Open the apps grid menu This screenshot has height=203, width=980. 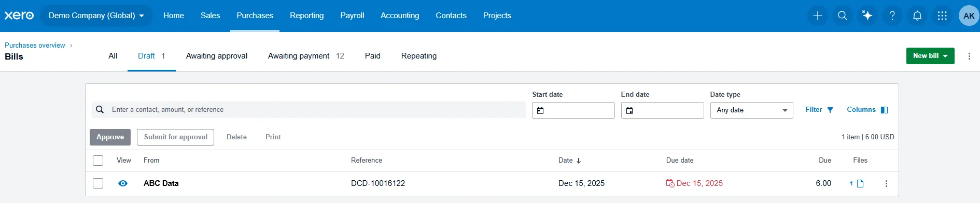[x=942, y=16]
